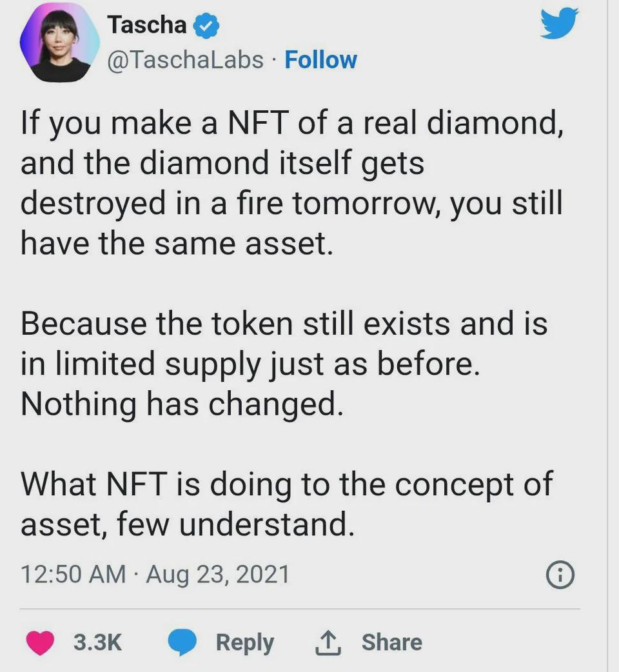Click the sentence 'Nothing has changed.'
This screenshot has height=672, width=619.
(181, 404)
